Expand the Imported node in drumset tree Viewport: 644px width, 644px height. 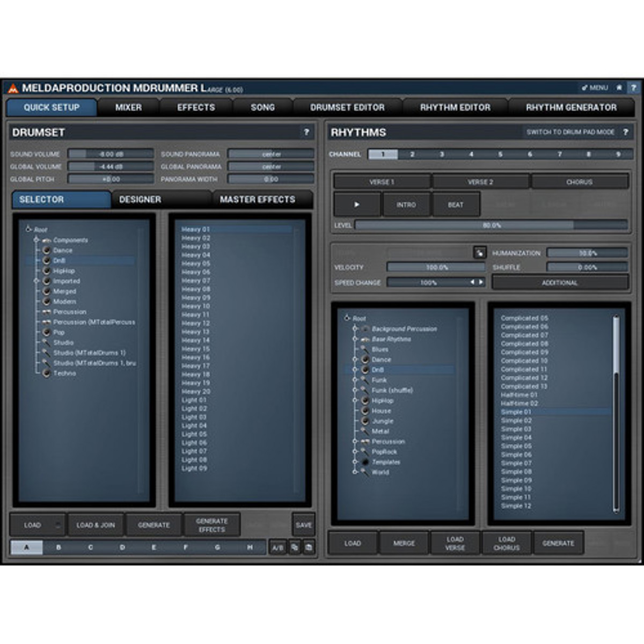tap(36, 281)
